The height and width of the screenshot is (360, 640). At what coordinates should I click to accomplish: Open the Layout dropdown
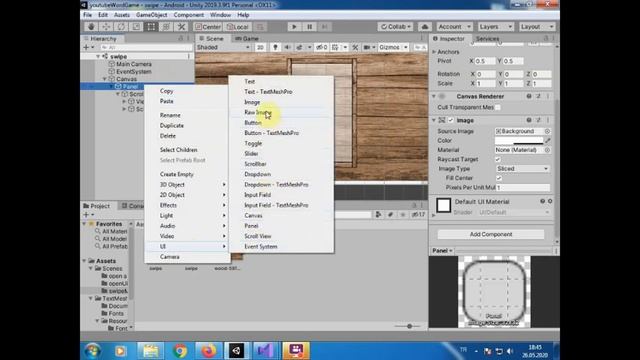537,27
